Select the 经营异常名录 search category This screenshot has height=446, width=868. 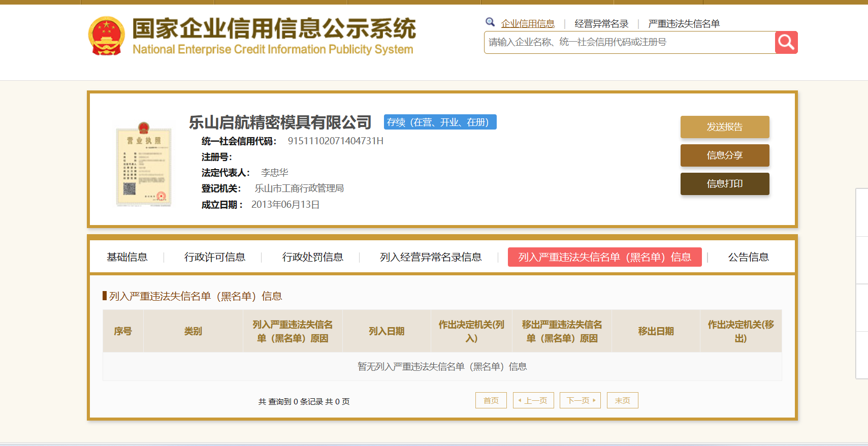pos(601,23)
